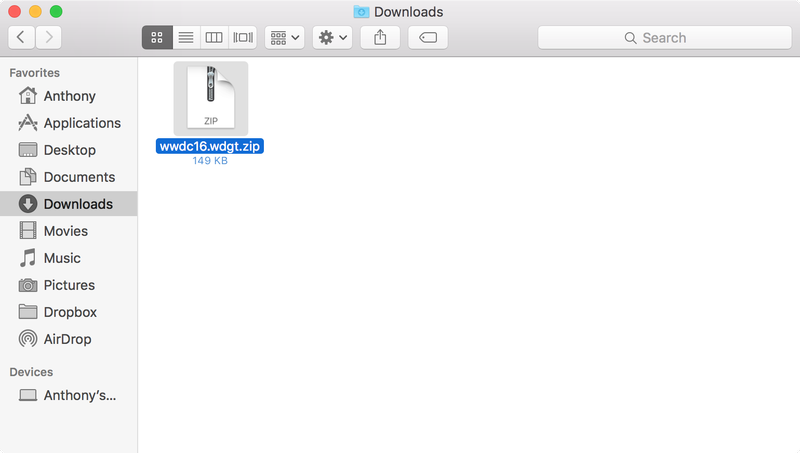The image size is (800, 453).
Task: Open Music in sidebar
Action: point(68,258)
